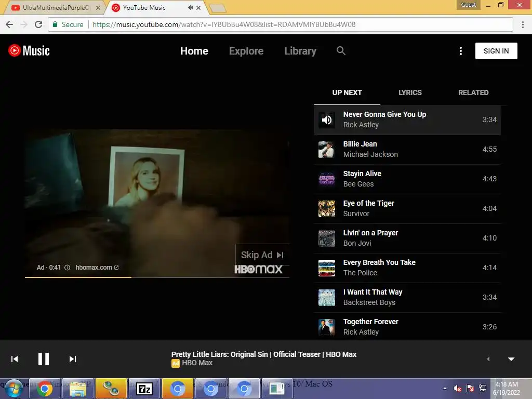Click the ad info circle icon
This screenshot has height=399, width=532.
point(67,268)
